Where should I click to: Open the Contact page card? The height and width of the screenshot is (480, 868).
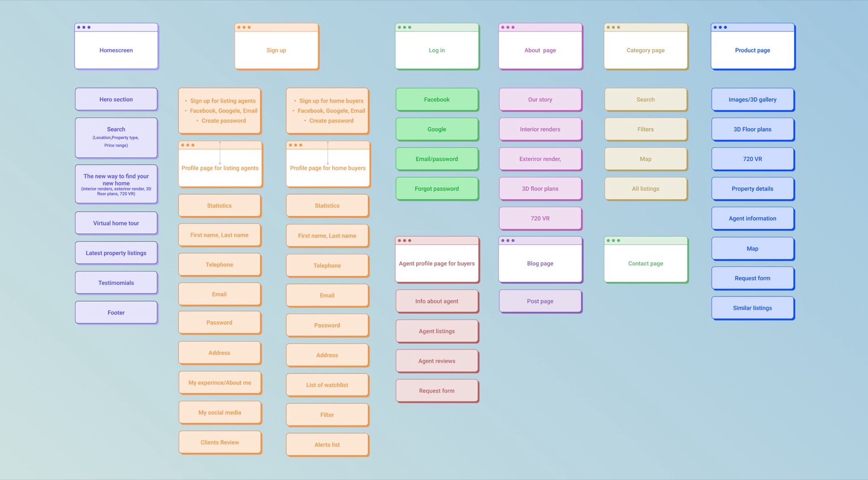(646, 260)
